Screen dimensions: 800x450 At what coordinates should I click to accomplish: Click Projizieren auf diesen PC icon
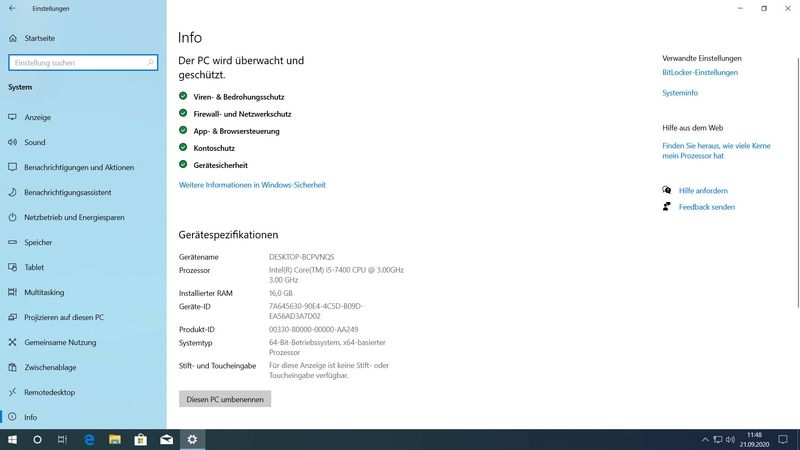[x=13, y=317]
